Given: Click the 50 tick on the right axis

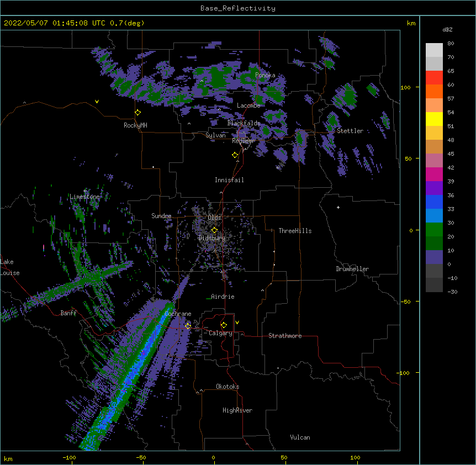Looking at the screenshot, I should coord(408,158).
